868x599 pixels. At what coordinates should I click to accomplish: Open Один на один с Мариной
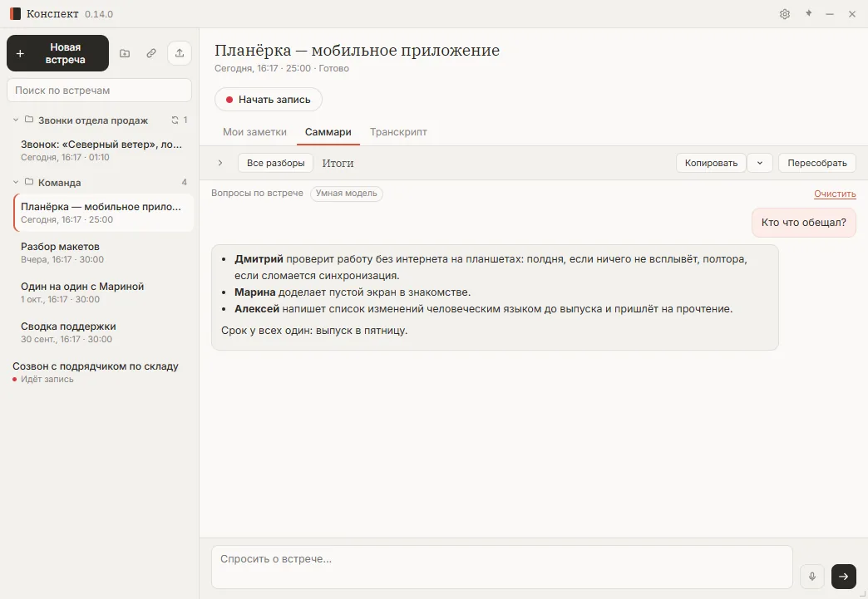point(103,292)
